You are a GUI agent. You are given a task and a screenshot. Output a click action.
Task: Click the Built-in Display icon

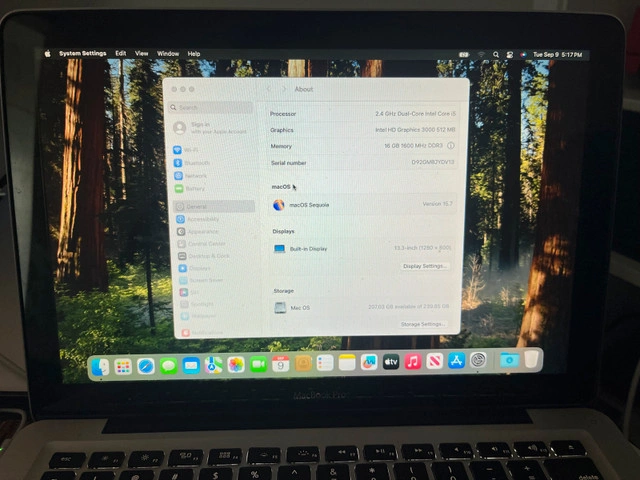tap(279, 249)
